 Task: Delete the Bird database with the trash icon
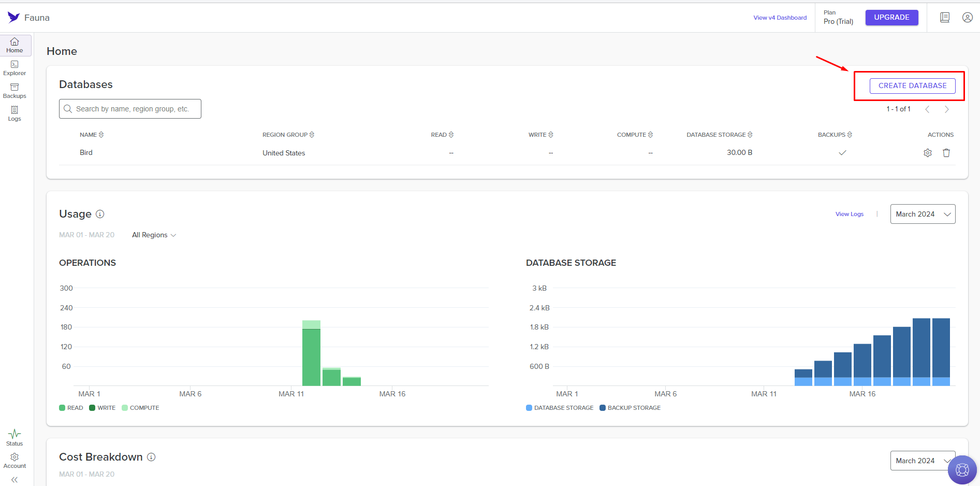tap(946, 152)
